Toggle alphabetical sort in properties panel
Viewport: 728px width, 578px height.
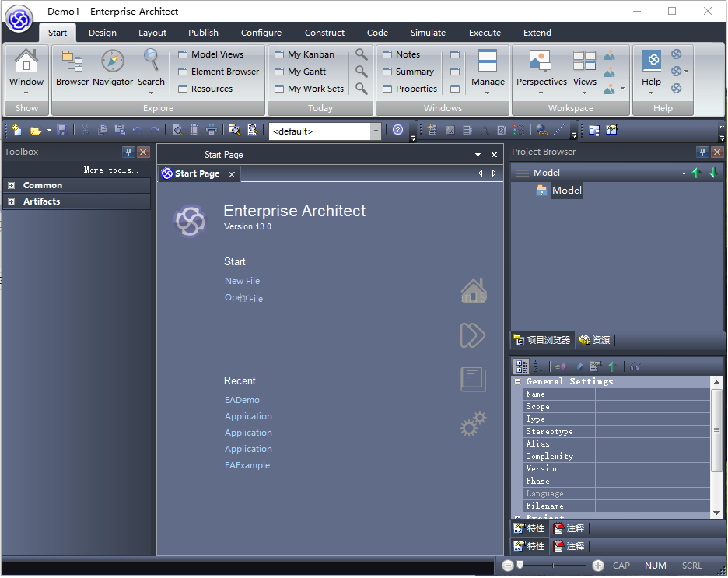(x=537, y=366)
